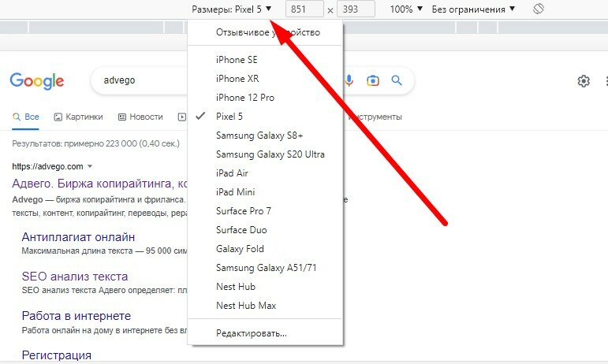The height and width of the screenshot is (364, 608).
Task: Click the viewport width field 851
Action: (304, 9)
